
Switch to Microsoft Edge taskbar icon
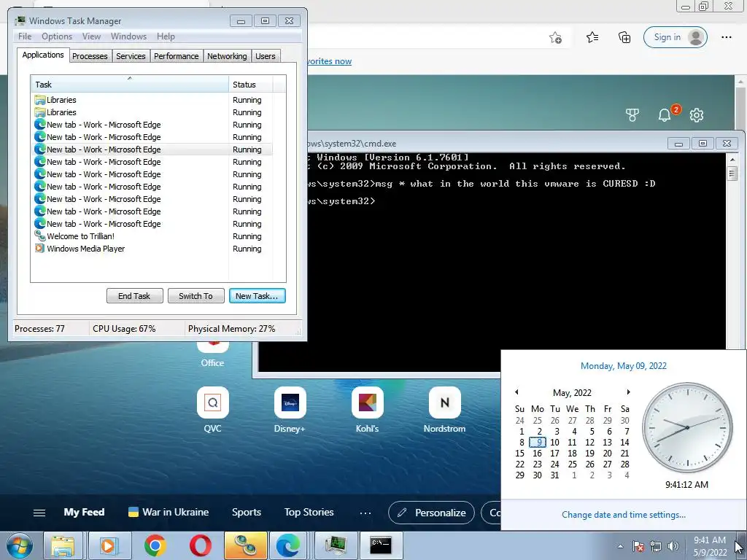289,545
